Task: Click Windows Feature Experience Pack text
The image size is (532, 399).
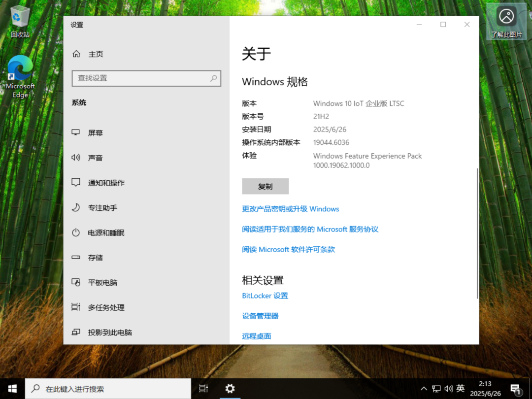Action: pos(367,156)
